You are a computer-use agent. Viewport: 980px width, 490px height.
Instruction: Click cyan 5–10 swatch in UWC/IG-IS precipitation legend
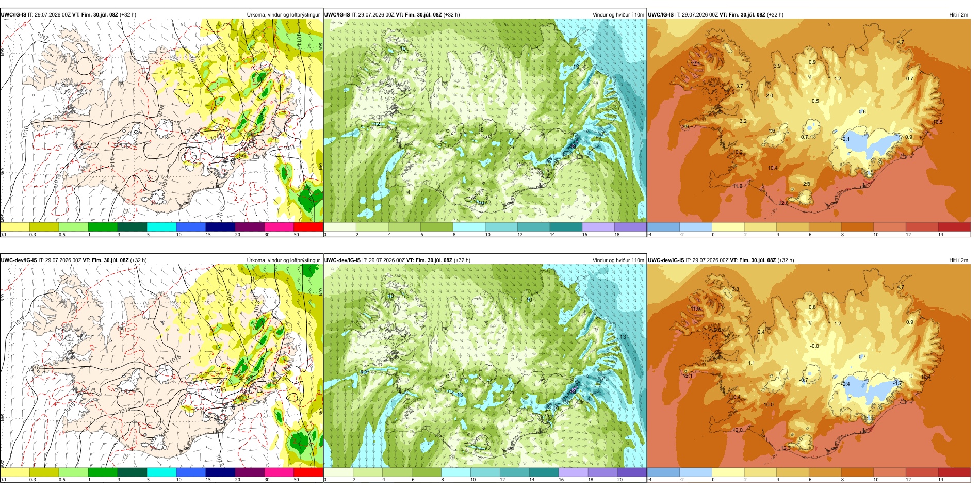click(x=161, y=226)
